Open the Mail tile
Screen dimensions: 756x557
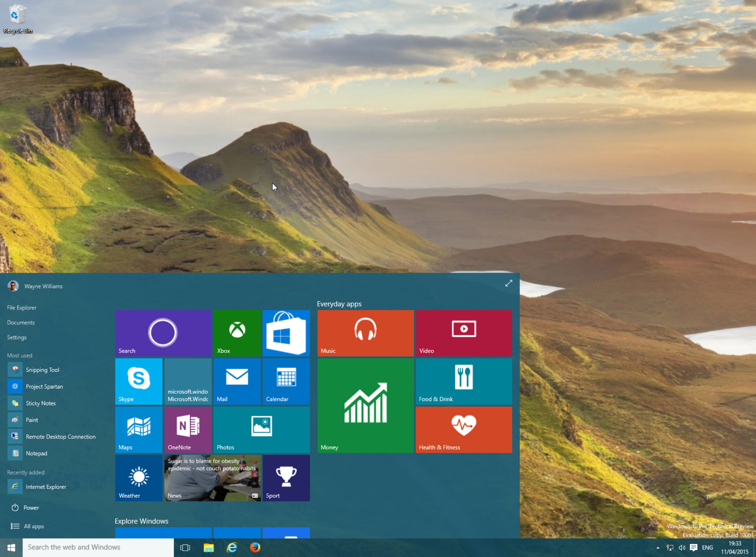tap(237, 381)
